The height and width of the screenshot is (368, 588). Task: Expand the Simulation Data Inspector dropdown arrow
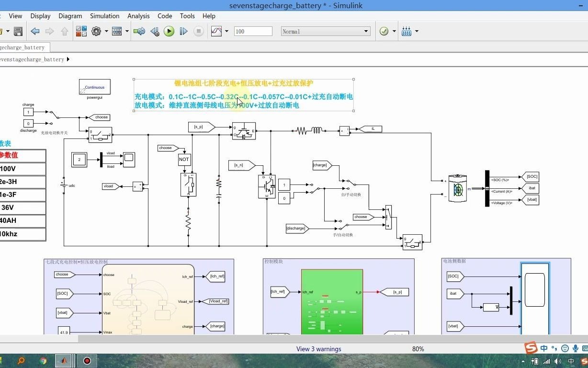coord(226,31)
